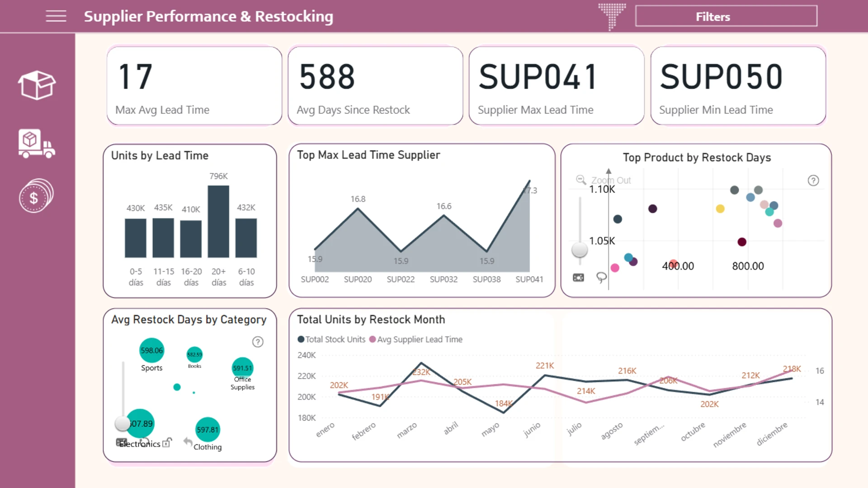
Task: Click the Clothing 597.81 bubble
Action: pyautogui.click(x=208, y=430)
